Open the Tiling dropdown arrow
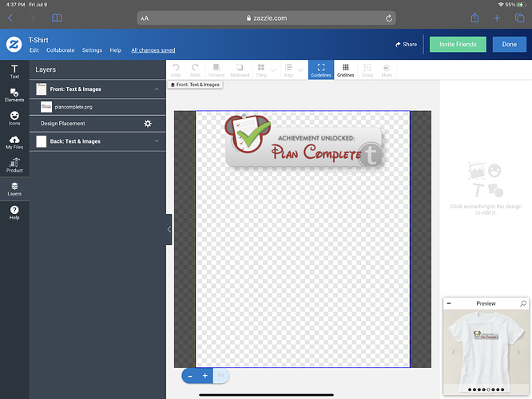The height and width of the screenshot is (399, 532). coord(273,70)
